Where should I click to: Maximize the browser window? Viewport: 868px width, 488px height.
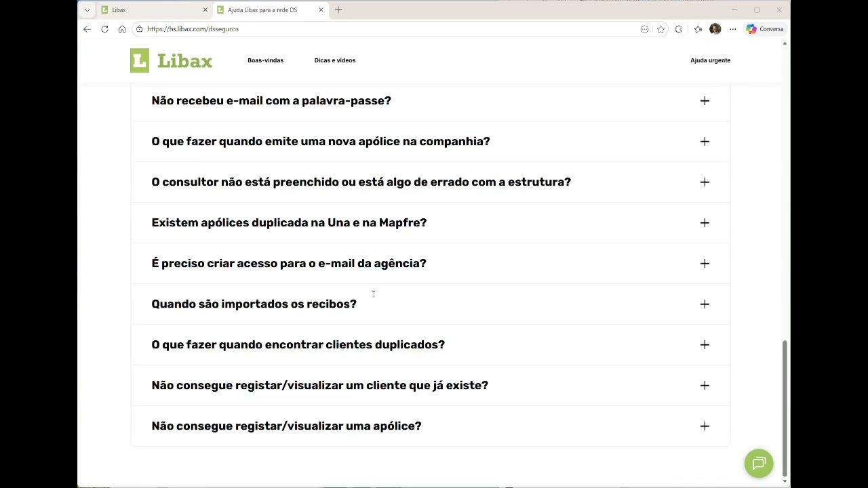pyautogui.click(x=757, y=10)
